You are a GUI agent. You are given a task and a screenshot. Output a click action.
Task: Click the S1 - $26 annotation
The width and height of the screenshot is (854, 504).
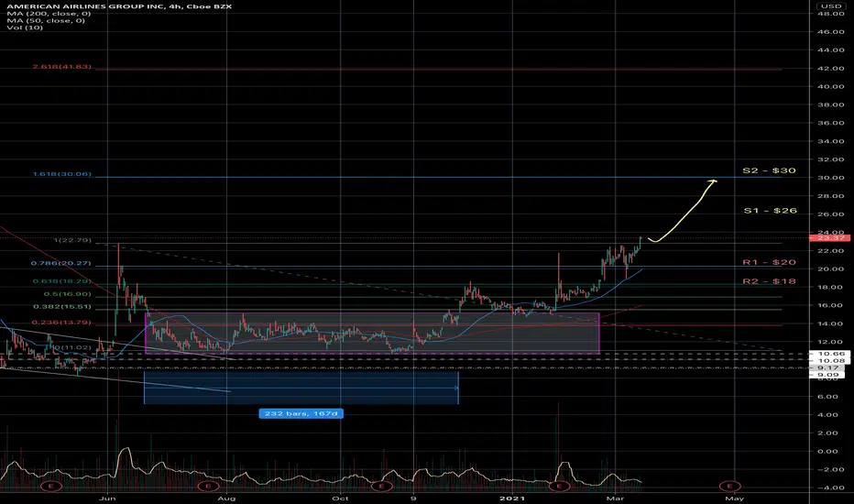(x=770, y=211)
